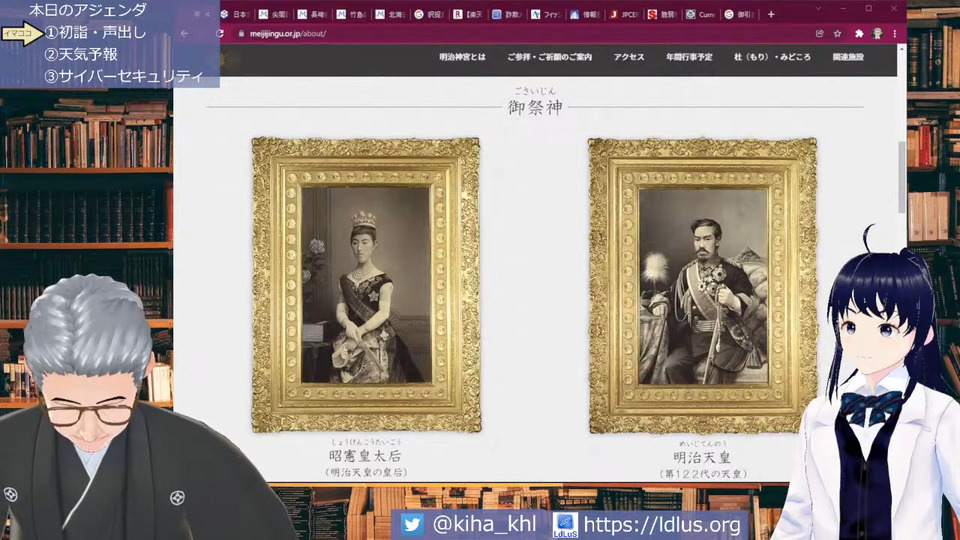Switch to the フィッ tab
Screen dimensions: 960x540
click(x=546, y=14)
